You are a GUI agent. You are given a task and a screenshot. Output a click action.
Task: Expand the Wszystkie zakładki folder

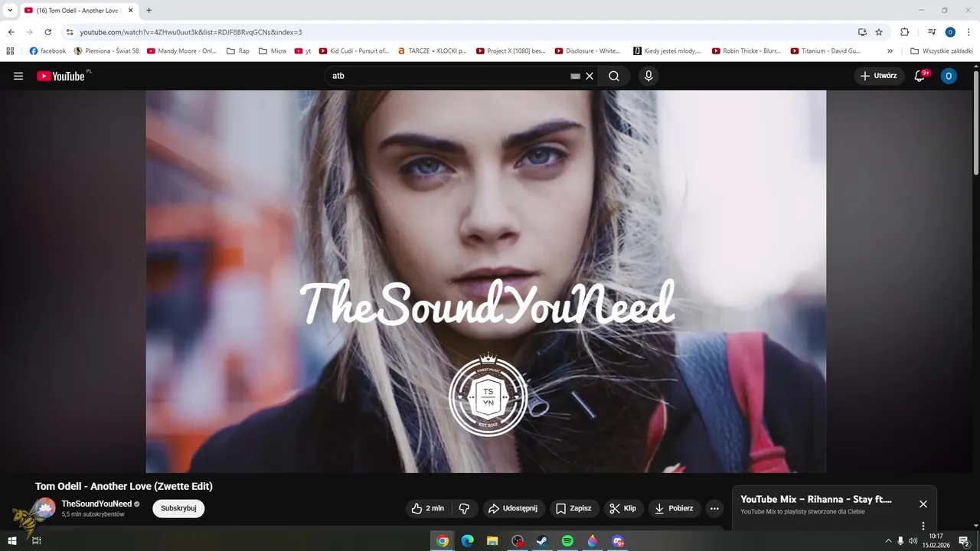pyautogui.click(x=942, y=51)
